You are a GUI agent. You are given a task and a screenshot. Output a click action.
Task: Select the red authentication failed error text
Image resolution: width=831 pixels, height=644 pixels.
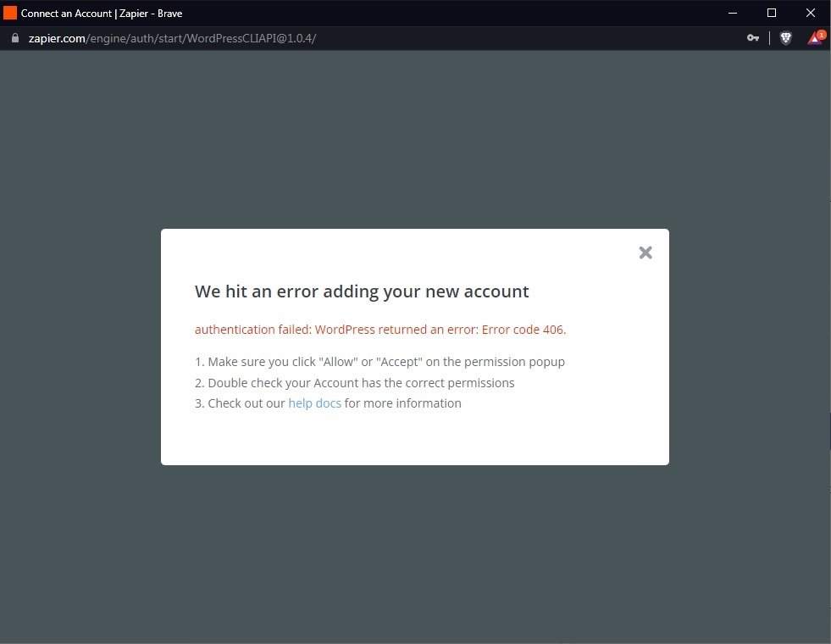point(380,329)
